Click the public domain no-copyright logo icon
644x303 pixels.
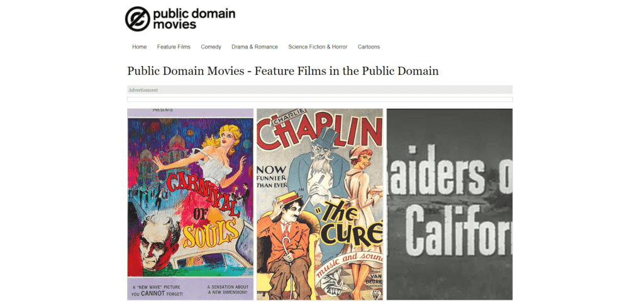[x=138, y=19]
